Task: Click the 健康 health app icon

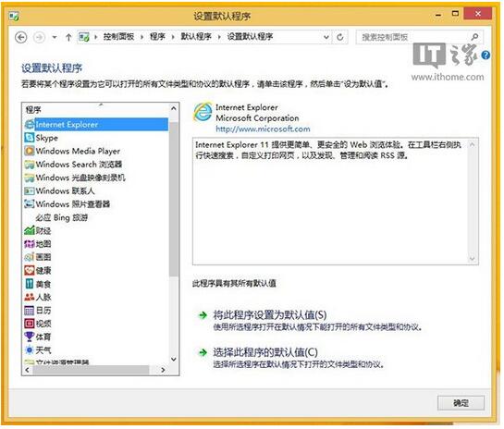Action: point(30,270)
